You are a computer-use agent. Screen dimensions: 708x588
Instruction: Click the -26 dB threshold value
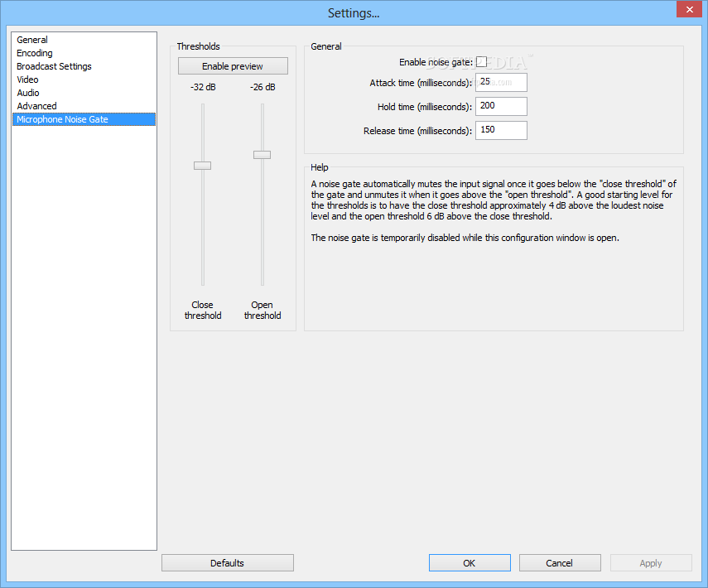click(262, 87)
